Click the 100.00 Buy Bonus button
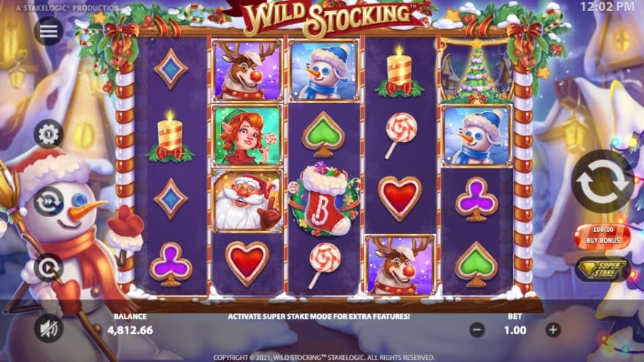 (x=602, y=236)
